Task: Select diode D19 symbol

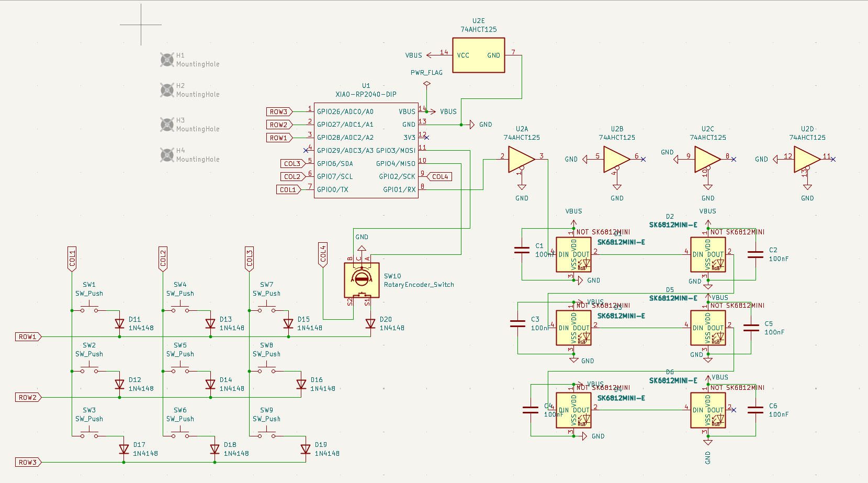Action: [x=306, y=450]
